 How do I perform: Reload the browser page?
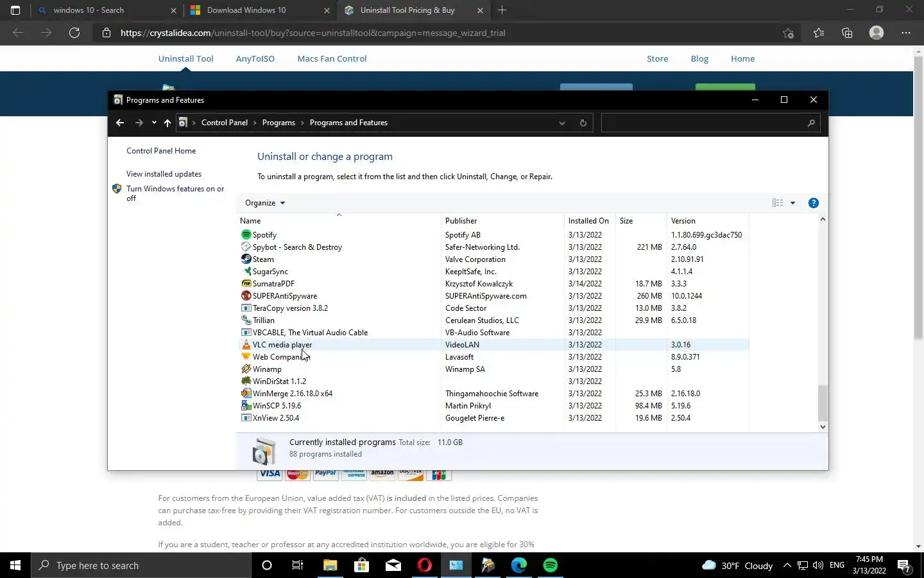[x=74, y=33]
